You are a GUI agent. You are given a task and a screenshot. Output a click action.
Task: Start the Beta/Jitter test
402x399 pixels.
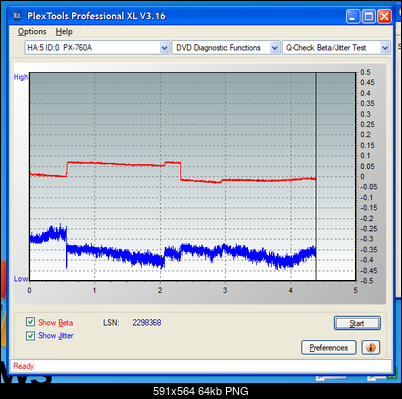357,323
